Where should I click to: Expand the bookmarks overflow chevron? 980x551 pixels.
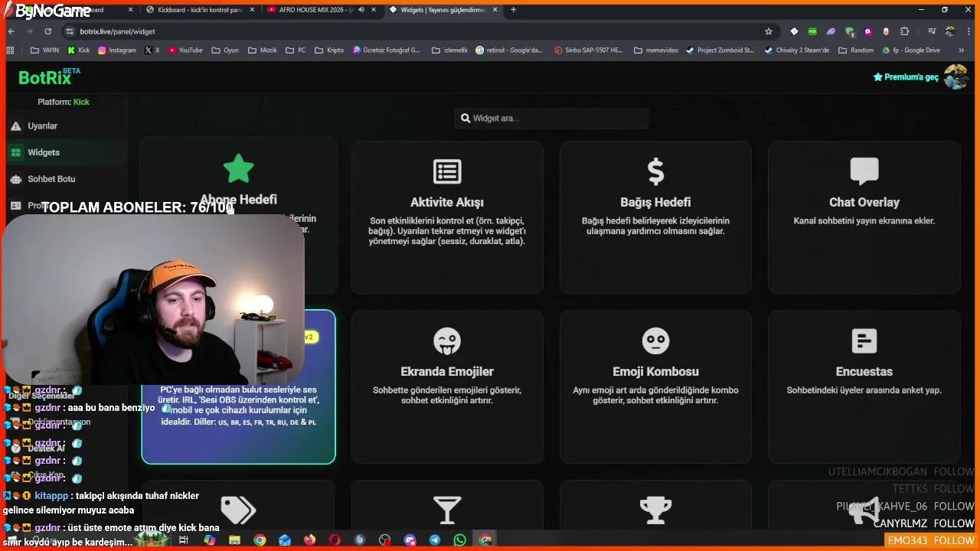(962, 51)
